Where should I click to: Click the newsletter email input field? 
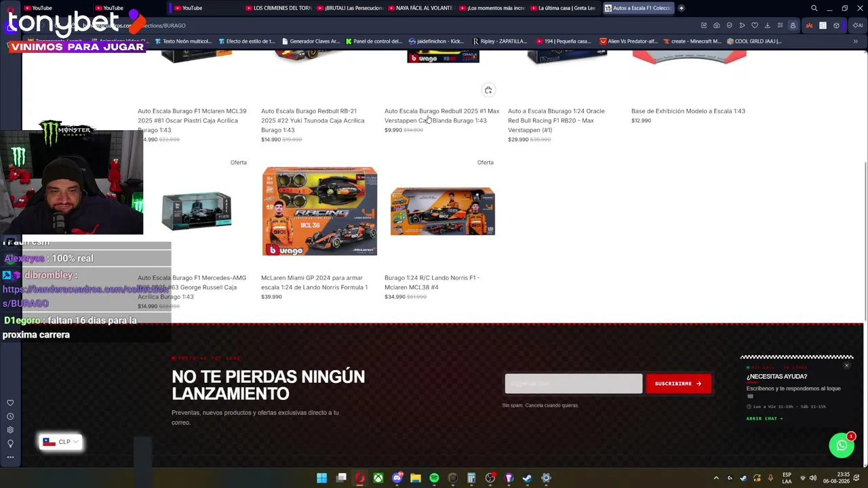tap(574, 384)
